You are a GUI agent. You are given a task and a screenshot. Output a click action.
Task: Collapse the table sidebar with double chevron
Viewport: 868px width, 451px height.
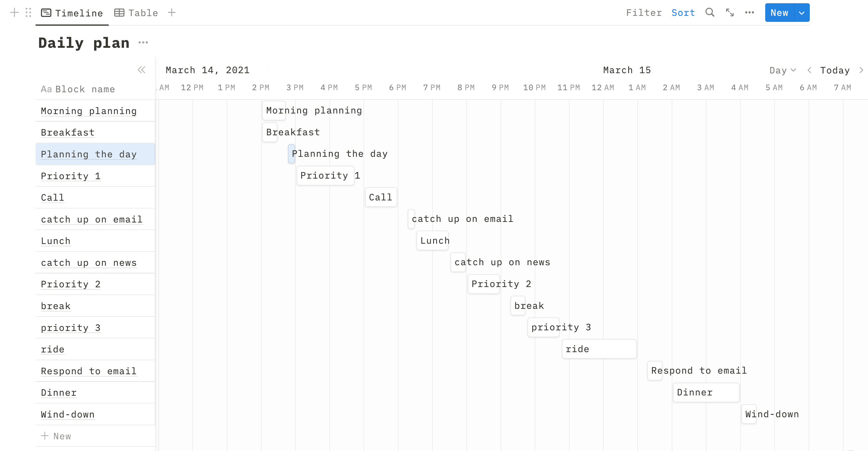tap(142, 70)
